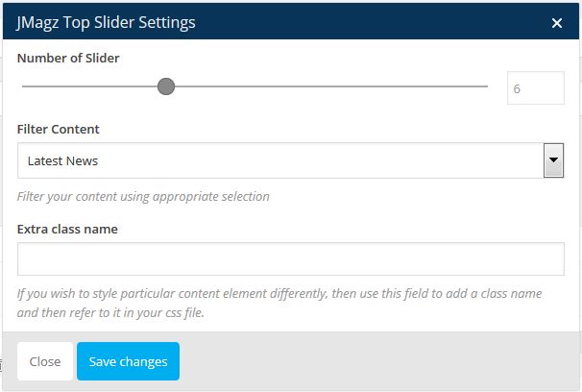Click the Extra class name label

[x=67, y=229]
